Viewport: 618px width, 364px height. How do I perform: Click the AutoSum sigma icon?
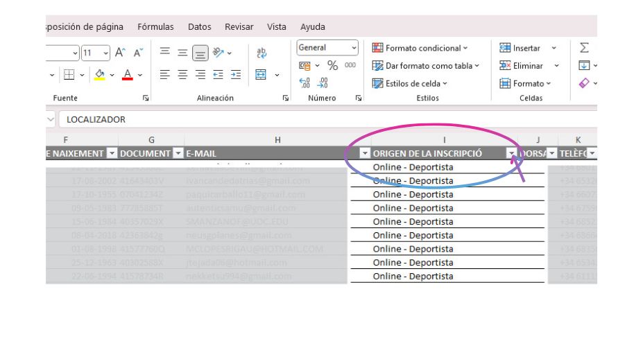(x=584, y=48)
